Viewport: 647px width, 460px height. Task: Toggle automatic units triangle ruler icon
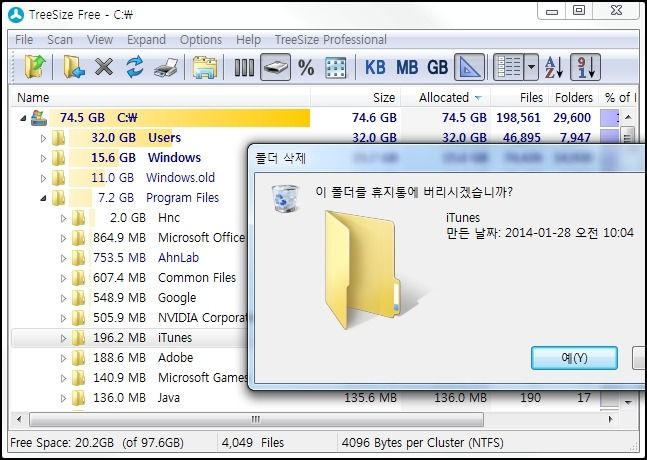(x=470, y=67)
